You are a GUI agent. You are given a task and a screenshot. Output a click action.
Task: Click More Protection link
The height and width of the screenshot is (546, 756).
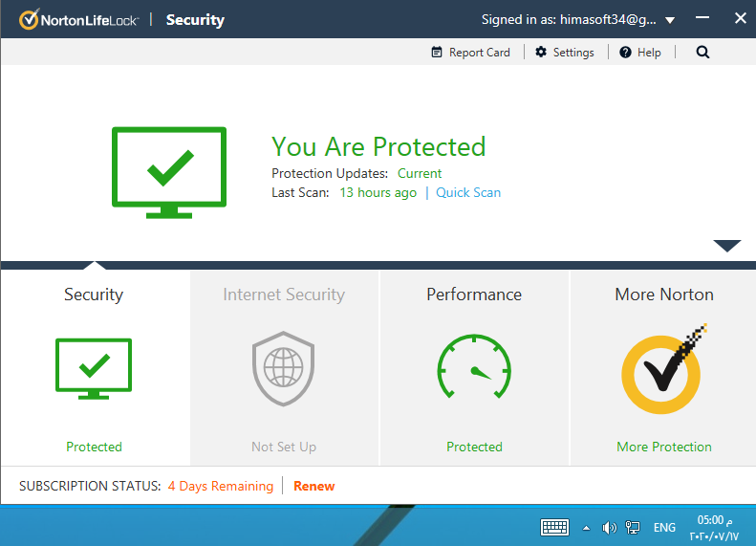coord(664,447)
